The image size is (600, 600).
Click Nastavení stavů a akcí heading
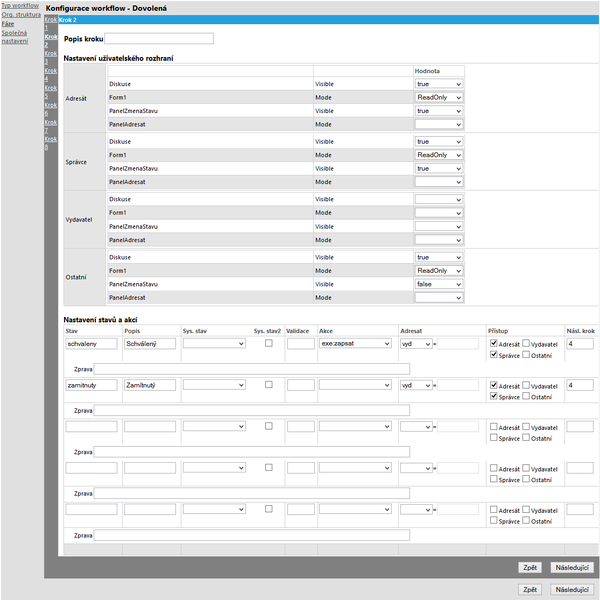(x=100, y=320)
